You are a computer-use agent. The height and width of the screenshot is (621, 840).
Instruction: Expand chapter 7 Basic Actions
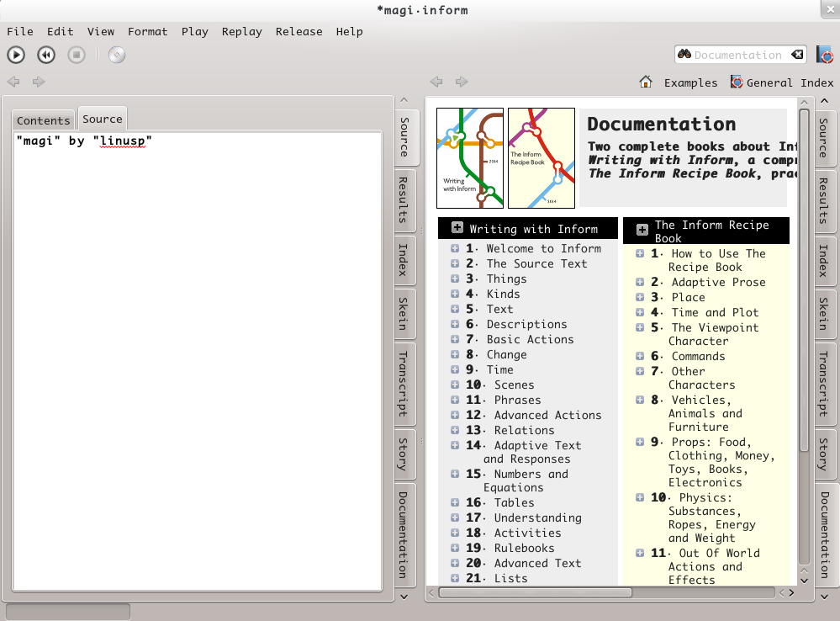pyautogui.click(x=455, y=339)
